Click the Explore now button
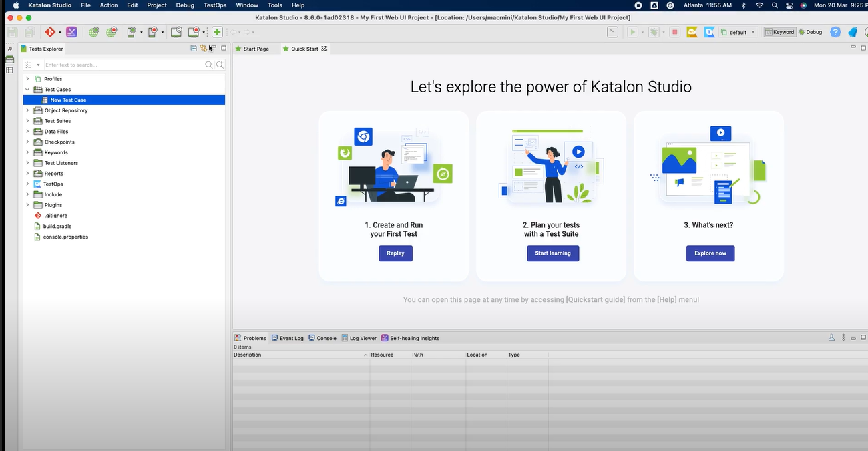The image size is (868, 451). point(710,253)
